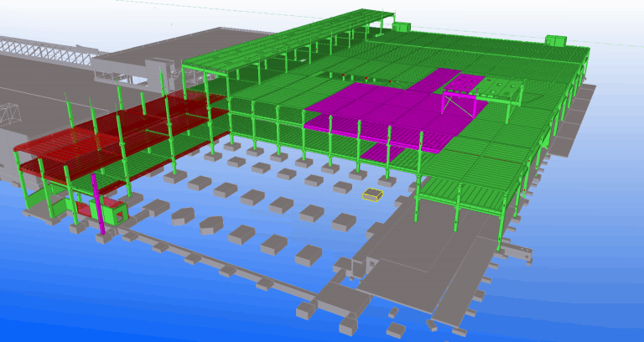Image resolution: width=644 pixels, height=342 pixels.
Task: Select the green rooftop unit at far right corner
Action: pos(556,40)
